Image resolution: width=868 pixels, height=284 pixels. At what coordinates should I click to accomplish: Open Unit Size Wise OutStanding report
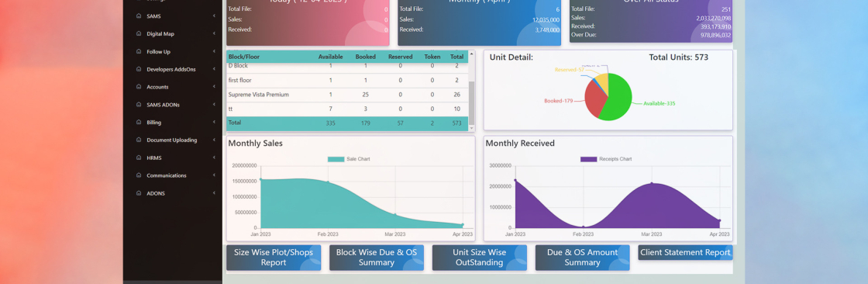click(x=480, y=258)
